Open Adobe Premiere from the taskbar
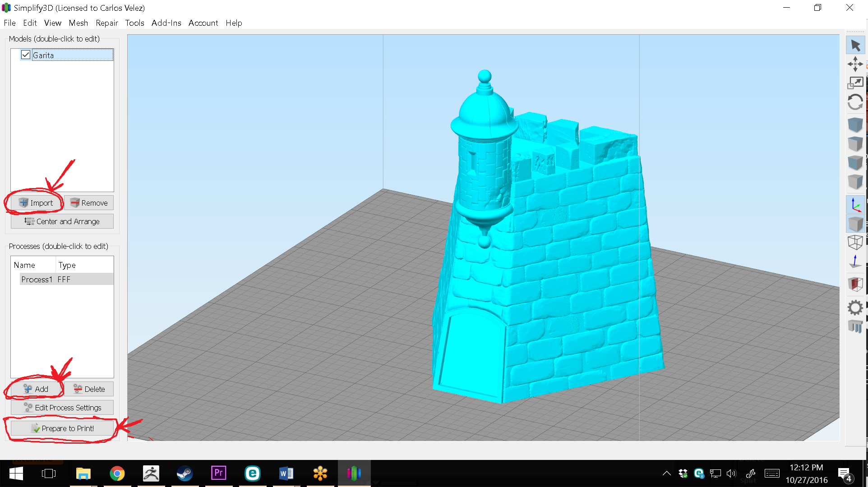 [x=219, y=473]
